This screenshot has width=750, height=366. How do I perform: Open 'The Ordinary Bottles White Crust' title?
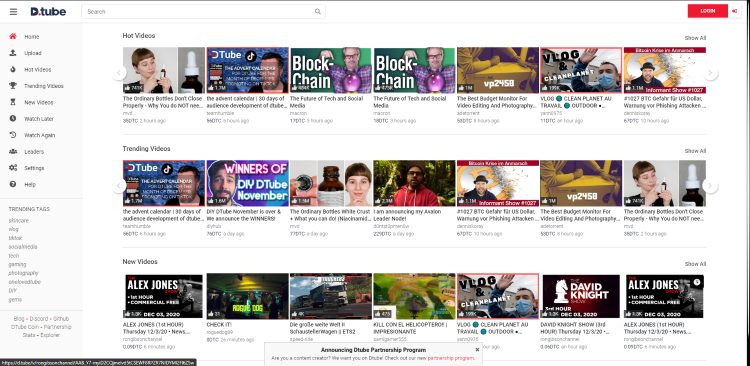coord(330,215)
